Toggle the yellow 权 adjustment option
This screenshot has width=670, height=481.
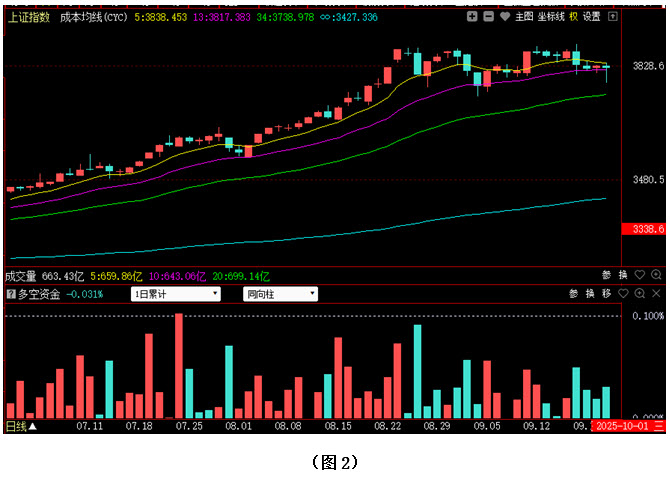(x=573, y=17)
